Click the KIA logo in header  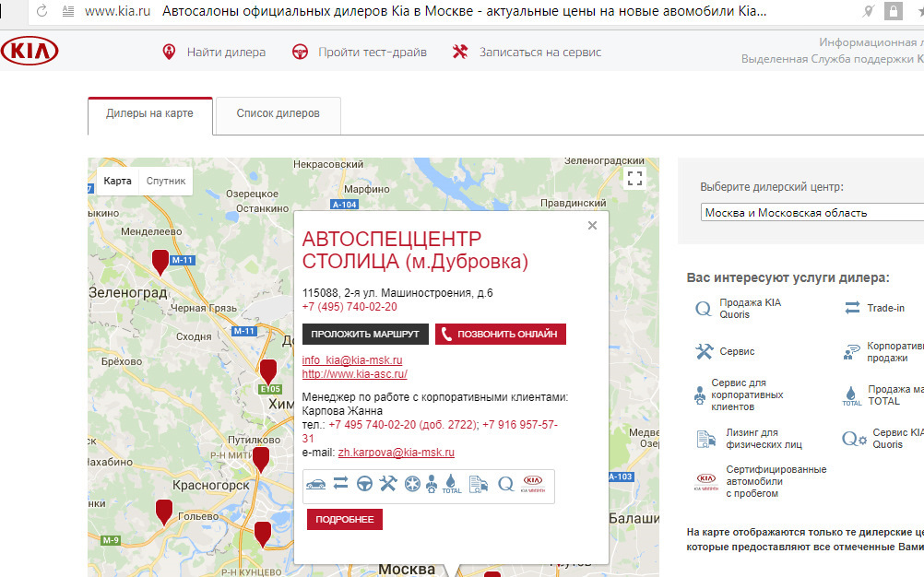(30, 52)
